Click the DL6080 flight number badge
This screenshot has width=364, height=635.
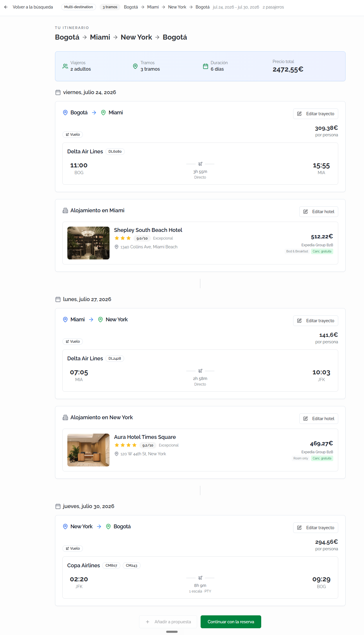pos(115,152)
